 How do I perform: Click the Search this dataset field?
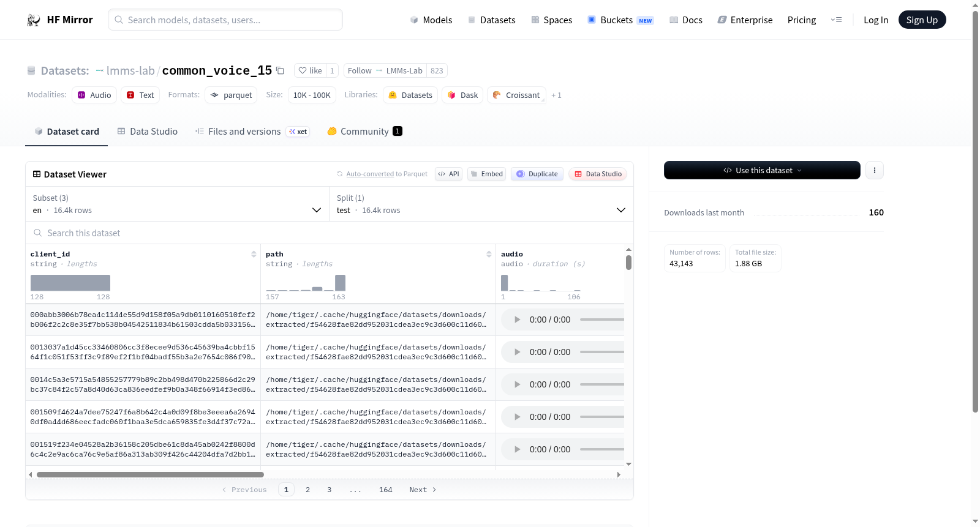(x=331, y=233)
